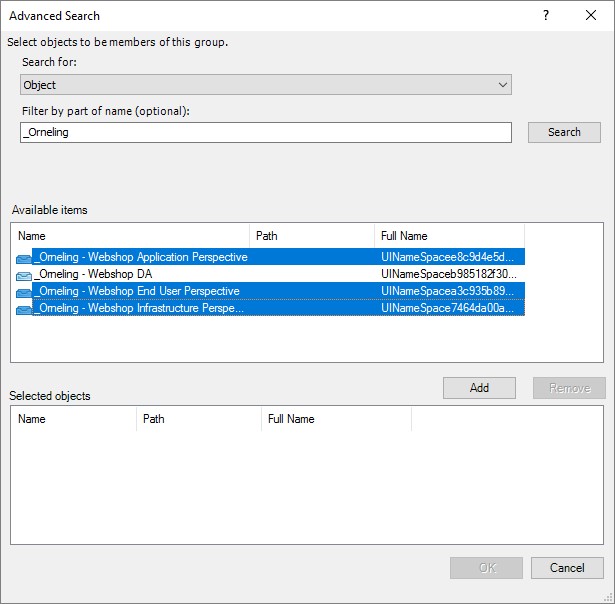Click Full Name header in Selected objects
This screenshot has height=604, width=615.
(x=337, y=419)
